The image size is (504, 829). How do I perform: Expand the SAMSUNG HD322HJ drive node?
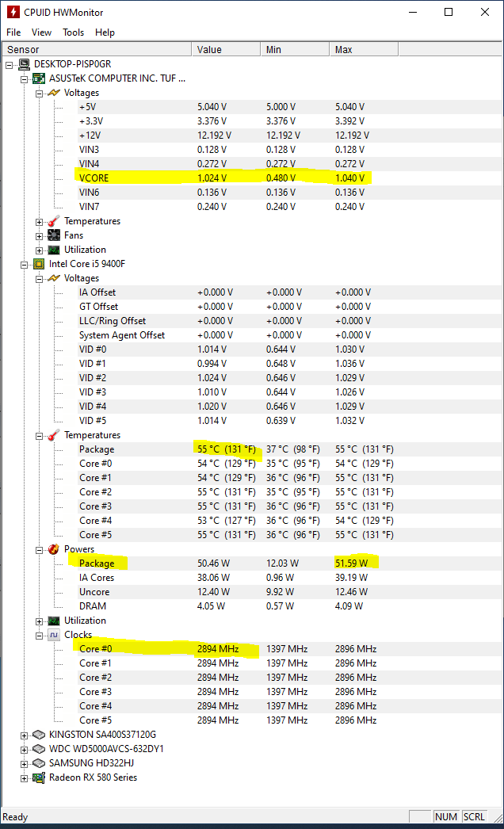point(25,764)
